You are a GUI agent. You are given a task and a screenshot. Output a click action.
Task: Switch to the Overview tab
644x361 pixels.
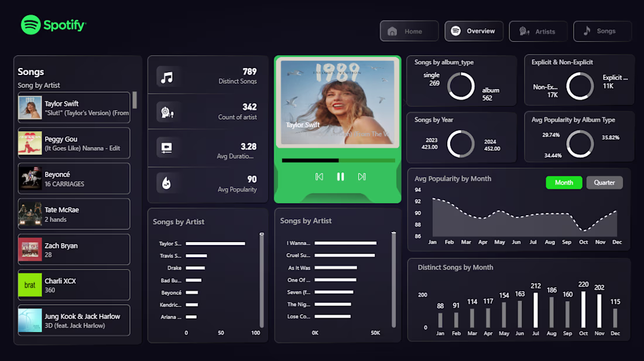click(474, 31)
